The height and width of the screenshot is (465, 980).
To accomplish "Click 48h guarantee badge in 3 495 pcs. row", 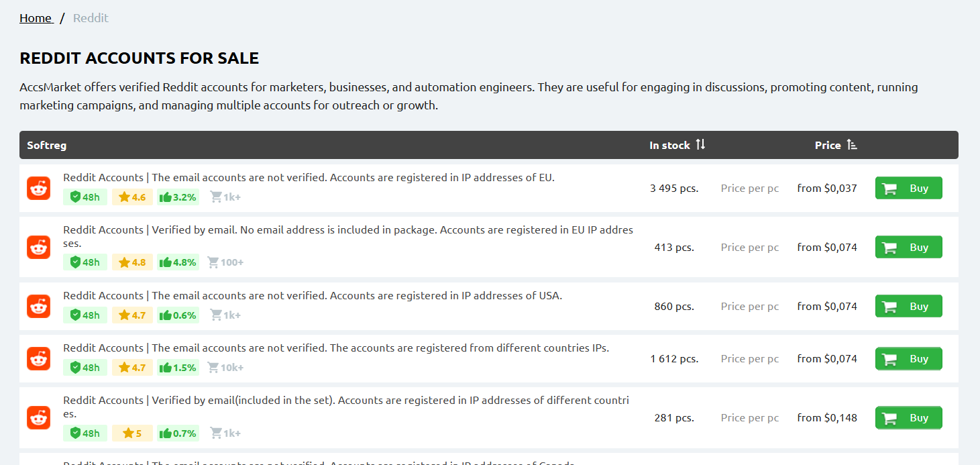I will [85, 197].
